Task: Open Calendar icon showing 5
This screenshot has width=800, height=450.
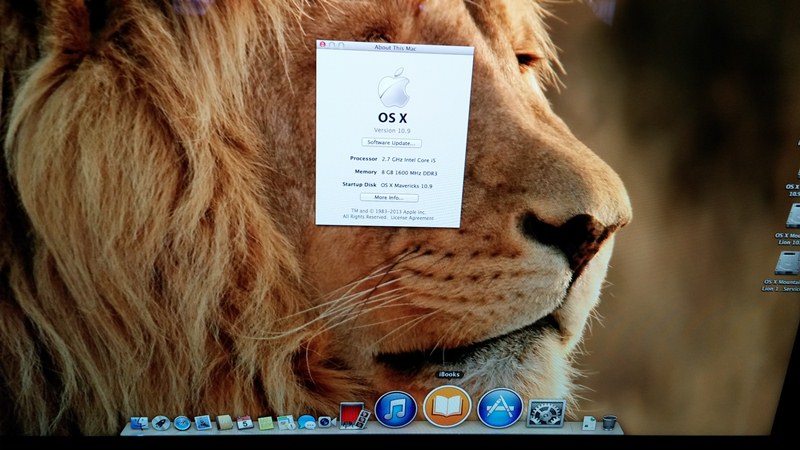Action: coord(245,422)
